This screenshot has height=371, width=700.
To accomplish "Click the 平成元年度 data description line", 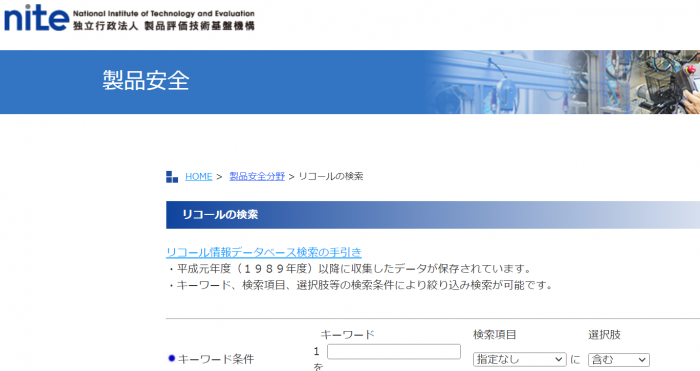I will [350, 269].
